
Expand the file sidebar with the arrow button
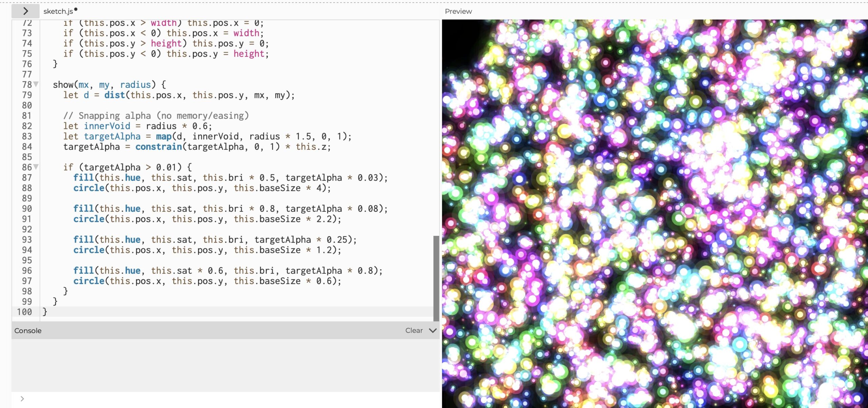[x=25, y=11]
